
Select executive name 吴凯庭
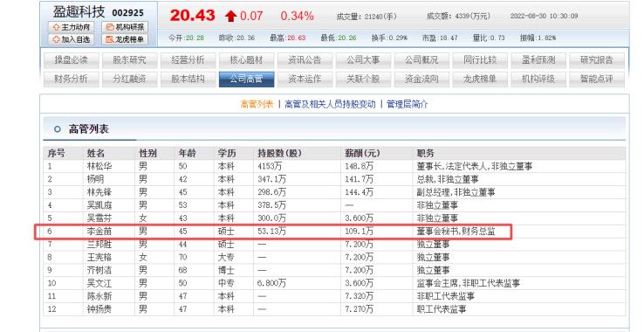pos(99,205)
